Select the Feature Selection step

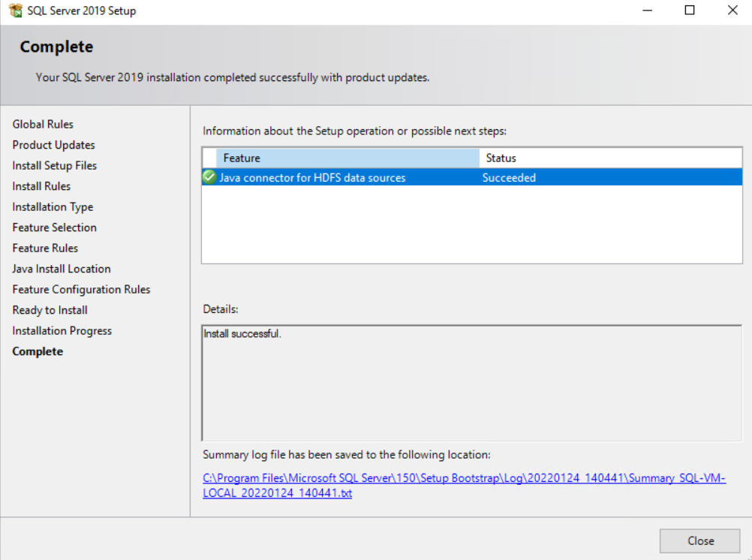[54, 227]
